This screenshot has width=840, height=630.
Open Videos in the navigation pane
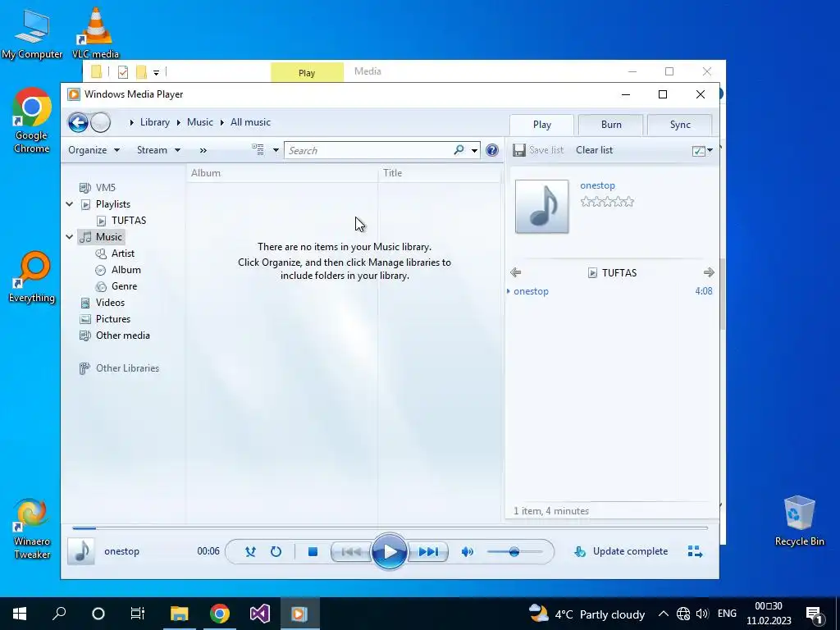click(x=110, y=303)
